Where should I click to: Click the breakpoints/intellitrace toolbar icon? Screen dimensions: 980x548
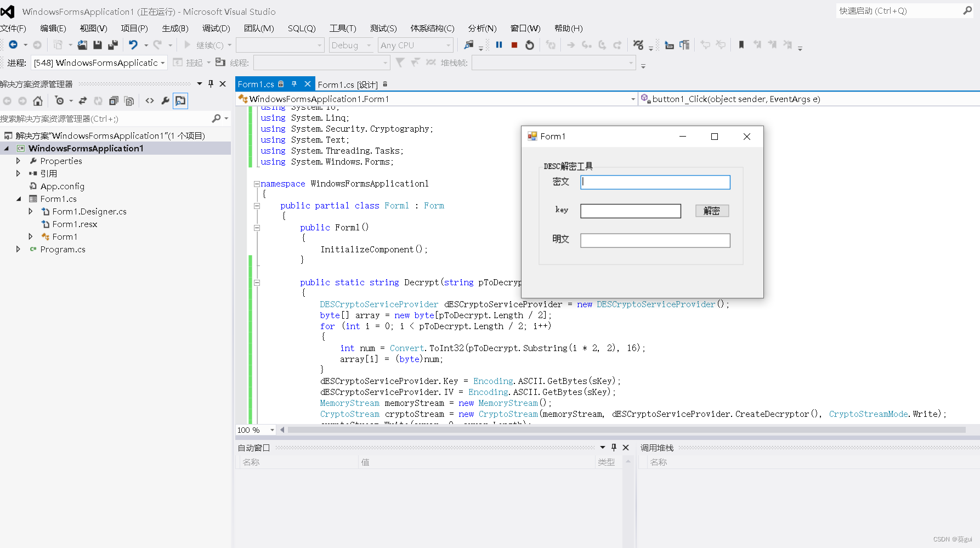638,45
